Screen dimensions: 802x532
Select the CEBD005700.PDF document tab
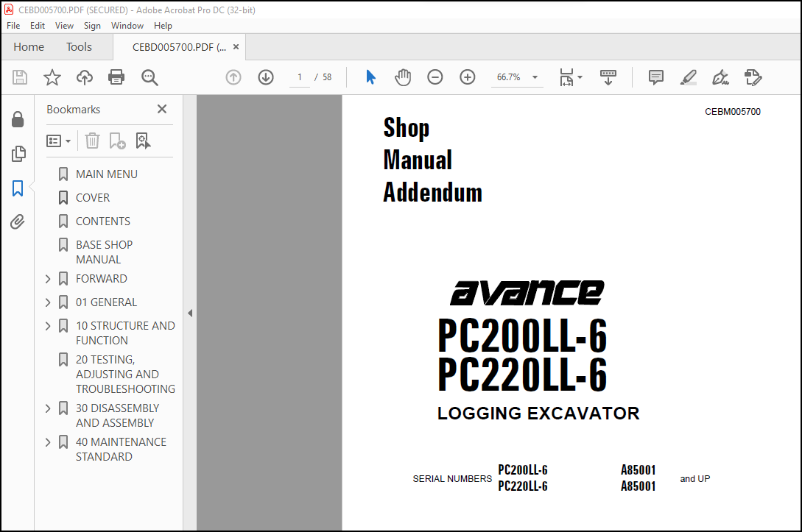click(178, 48)
